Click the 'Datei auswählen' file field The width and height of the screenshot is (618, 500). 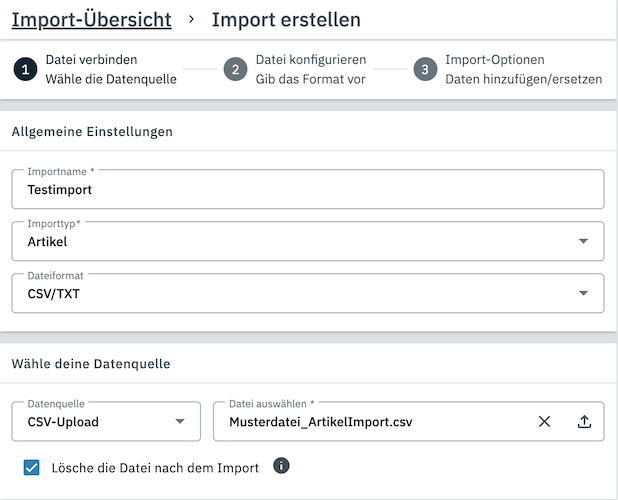click(409, 422)
